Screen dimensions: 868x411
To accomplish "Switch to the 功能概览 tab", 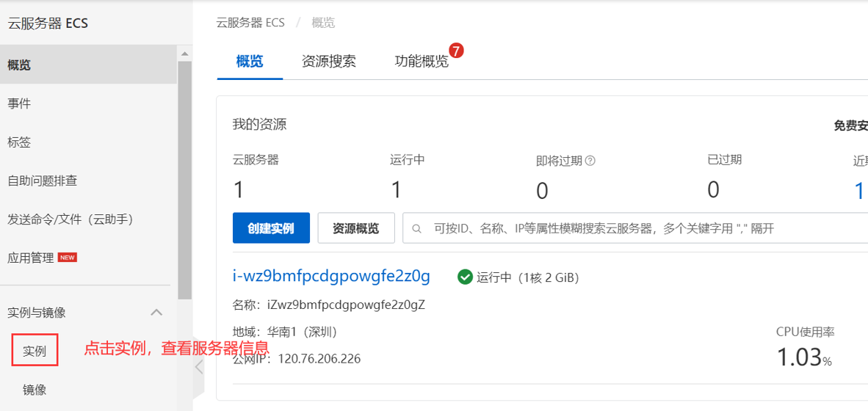I will (x=422, y=61).
